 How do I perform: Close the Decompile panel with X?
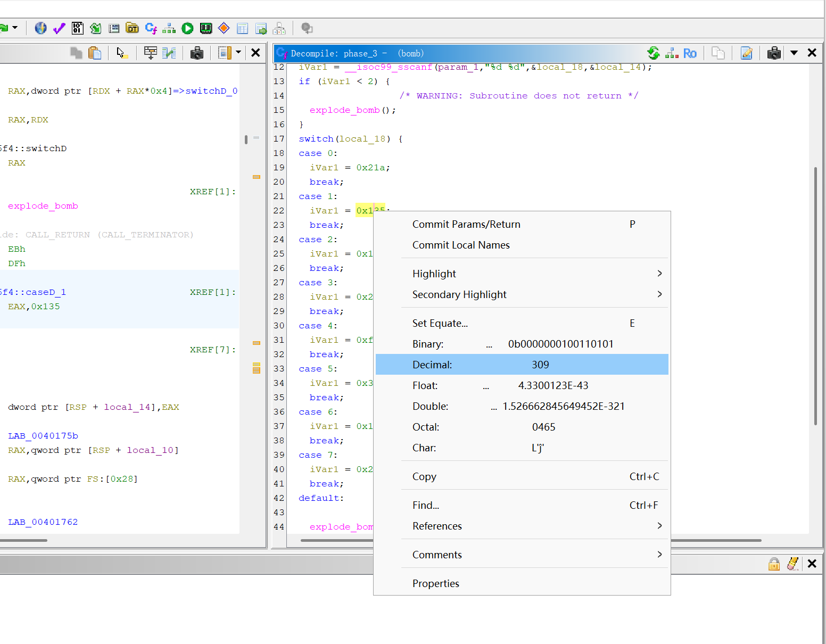tap(812, 53)
